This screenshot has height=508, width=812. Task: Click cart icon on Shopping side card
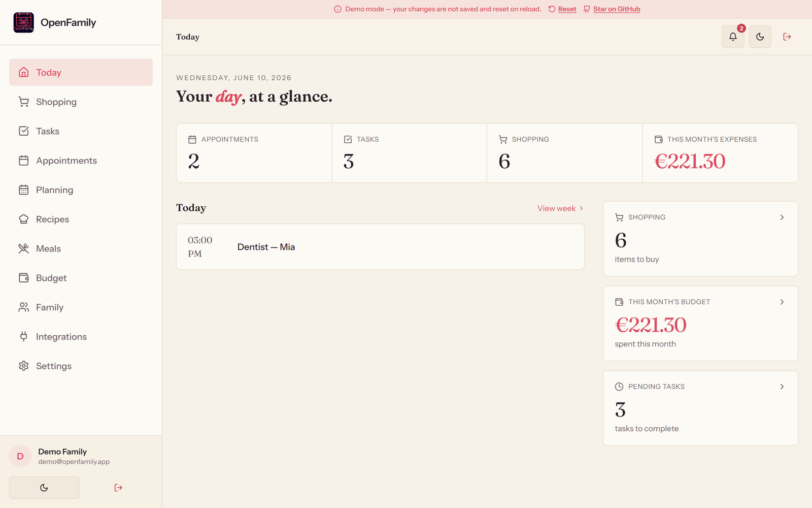click(x=619, y=217)
